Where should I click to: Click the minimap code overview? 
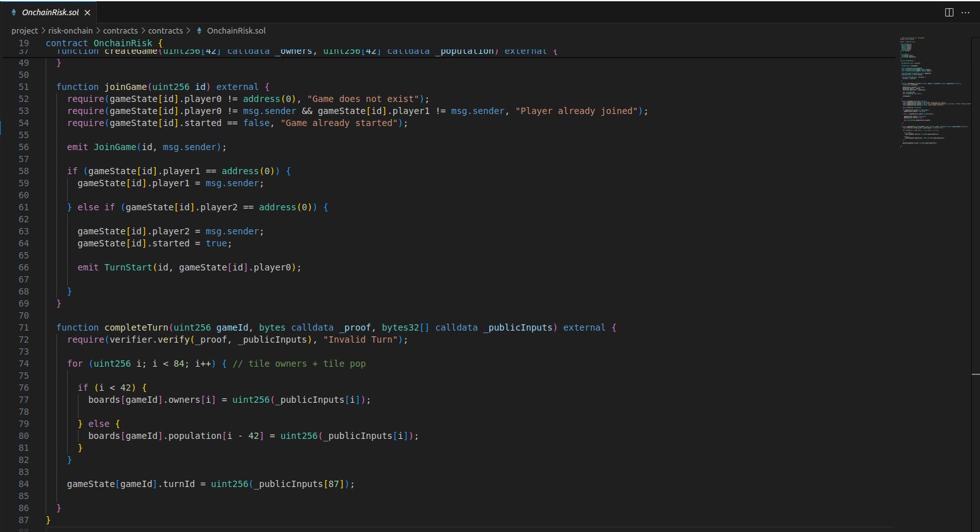pyautogui.click(x=934, y=92)
